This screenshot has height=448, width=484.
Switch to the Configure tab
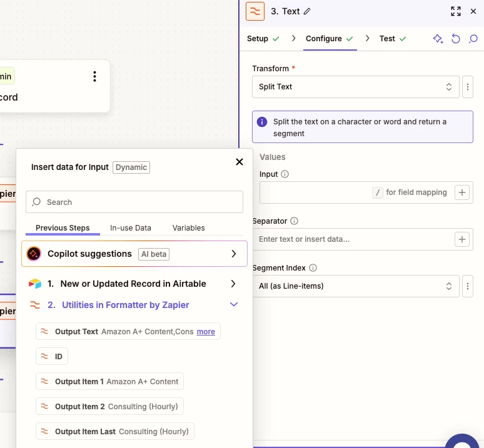[x=330, y=39]
